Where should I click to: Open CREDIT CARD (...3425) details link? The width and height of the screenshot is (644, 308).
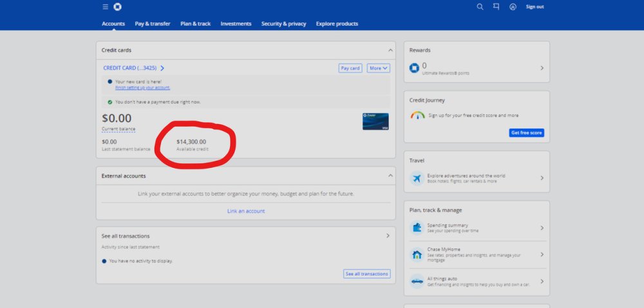pyautogui.click(x=133, y=68)
